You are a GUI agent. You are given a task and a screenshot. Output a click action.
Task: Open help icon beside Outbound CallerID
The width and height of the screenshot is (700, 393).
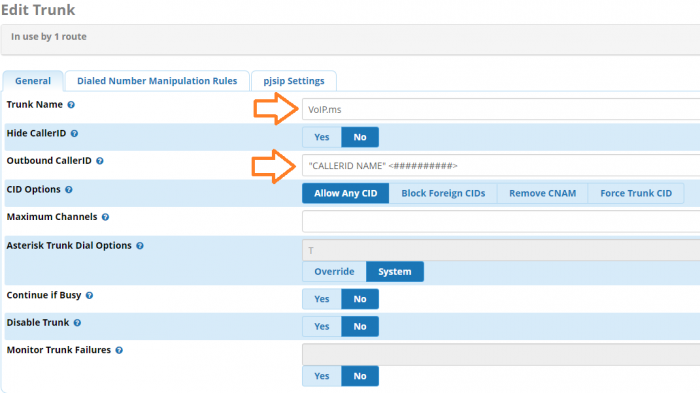100,161
